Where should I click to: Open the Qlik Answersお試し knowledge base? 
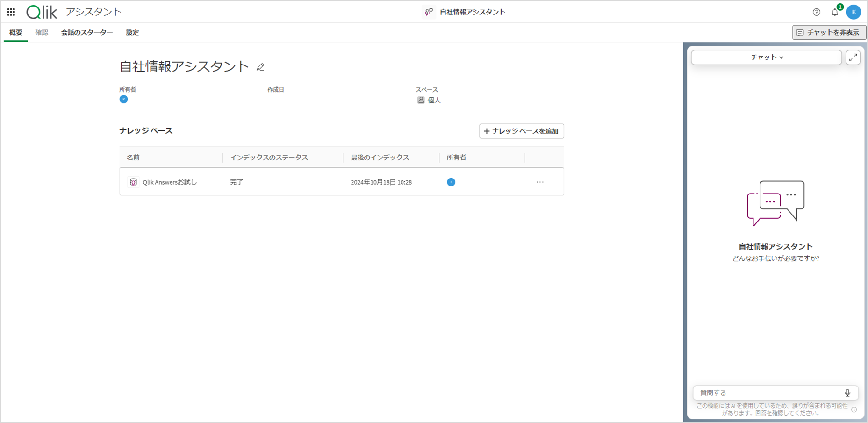coord(170,182)
